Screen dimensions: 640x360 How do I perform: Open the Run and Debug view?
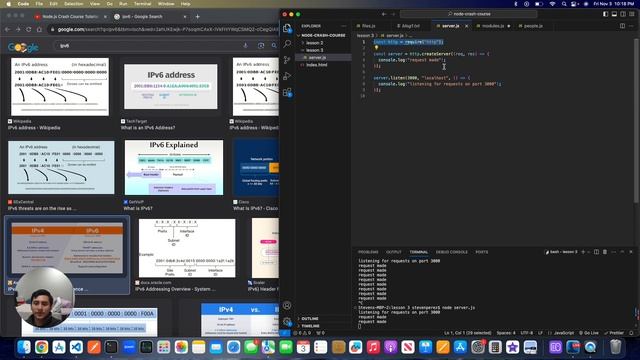[287, 76]
